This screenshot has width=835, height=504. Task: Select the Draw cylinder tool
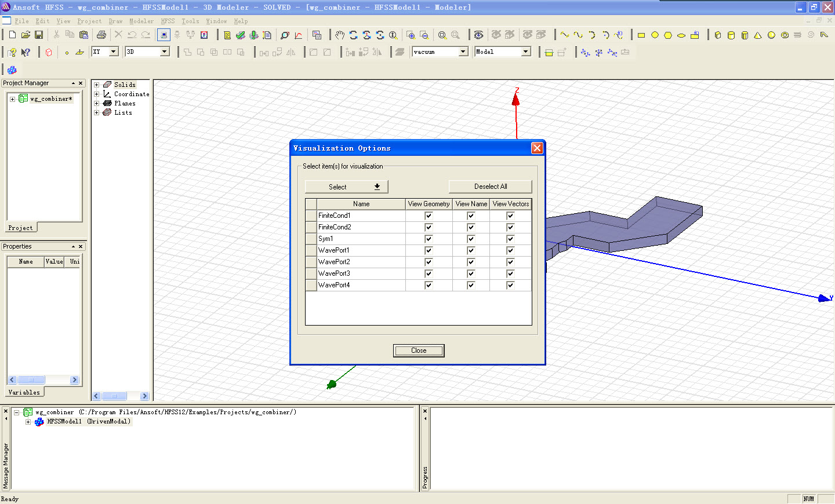[x=731, y=35]
